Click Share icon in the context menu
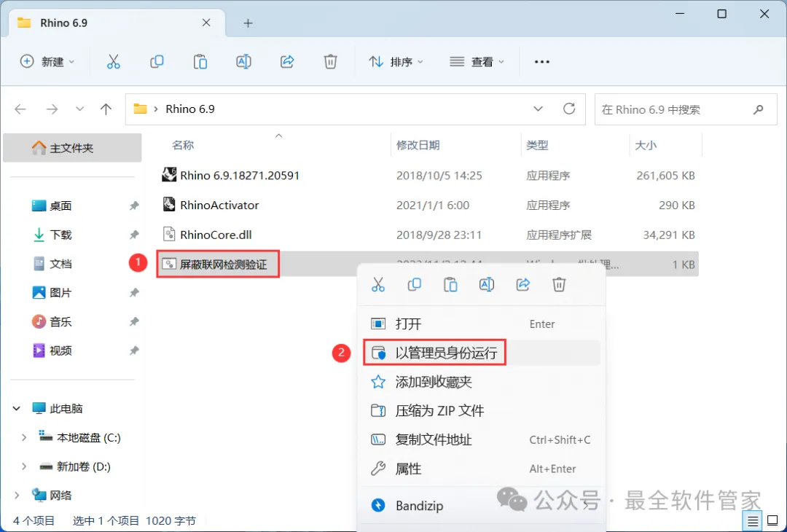The image size is (787, 532). pos(523,284)
